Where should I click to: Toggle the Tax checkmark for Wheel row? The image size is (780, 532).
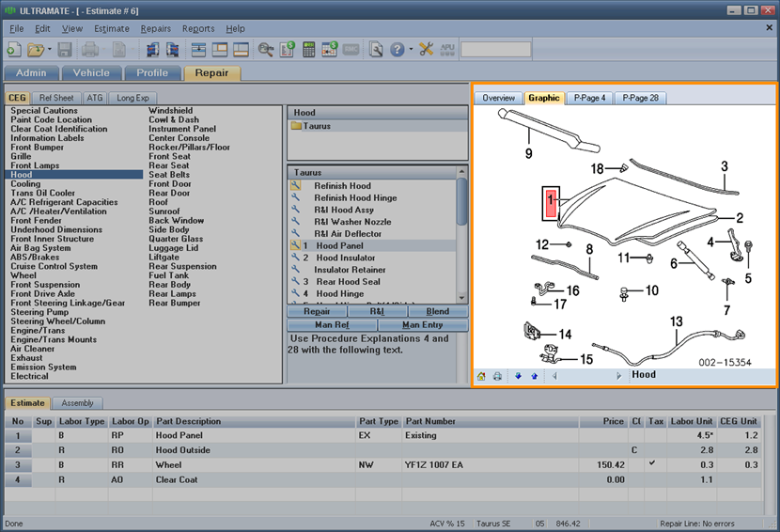click(x=652, y=463)
